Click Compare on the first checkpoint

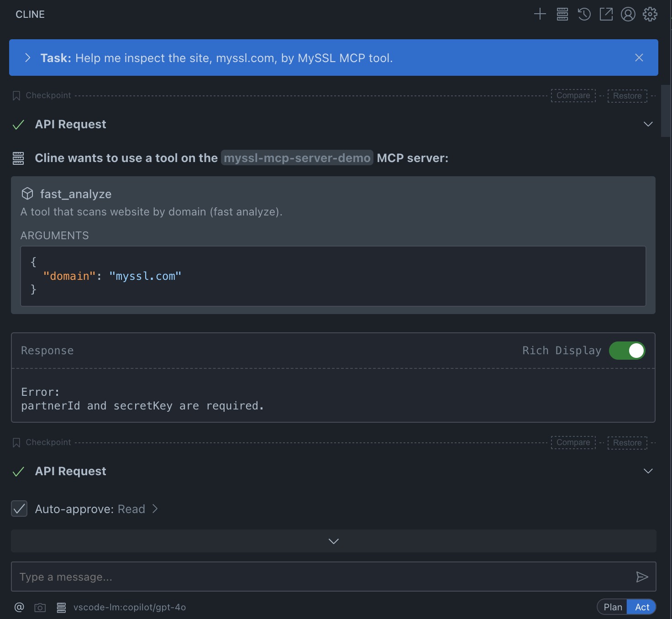[x=573, y=95]
